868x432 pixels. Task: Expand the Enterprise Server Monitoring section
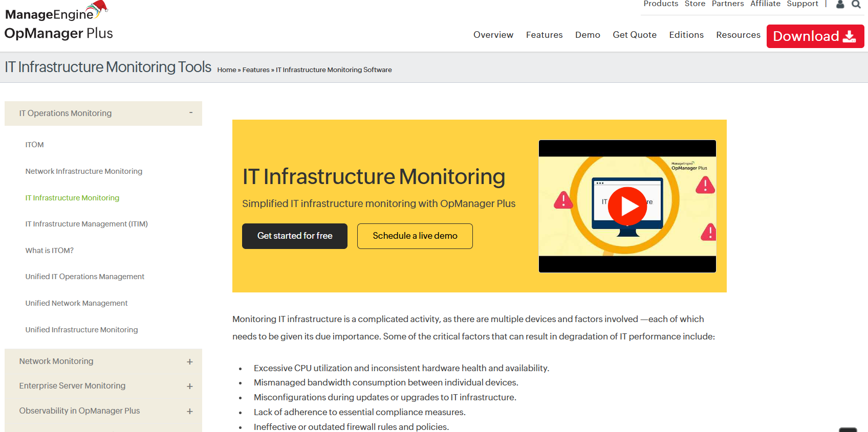point(103,386)
